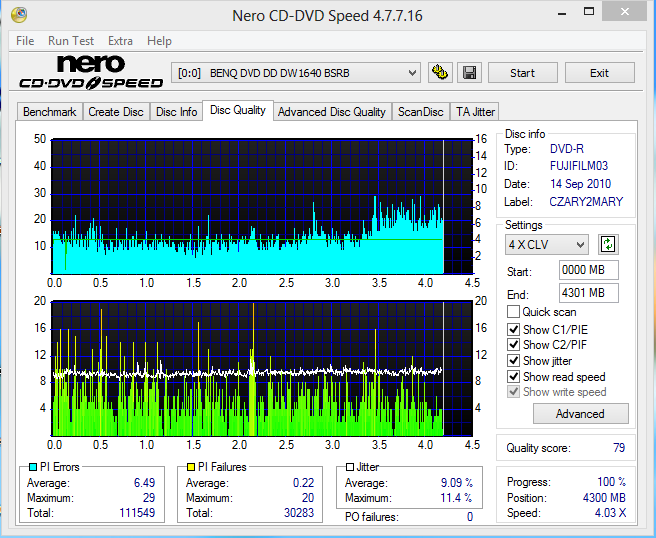Screen dimensions: 656x538
Task: Disable Show jitter checkbox
Action: (513, 361)
